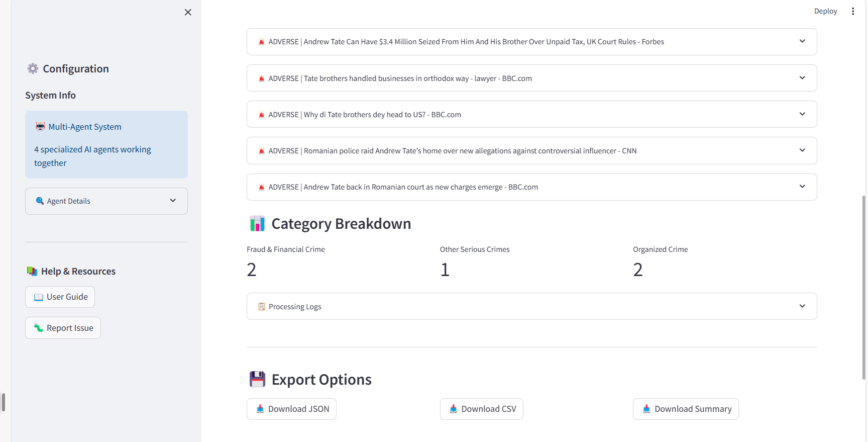Open the three-dot main menu
This screenshot has height=442, width=868.
(852, 11)
